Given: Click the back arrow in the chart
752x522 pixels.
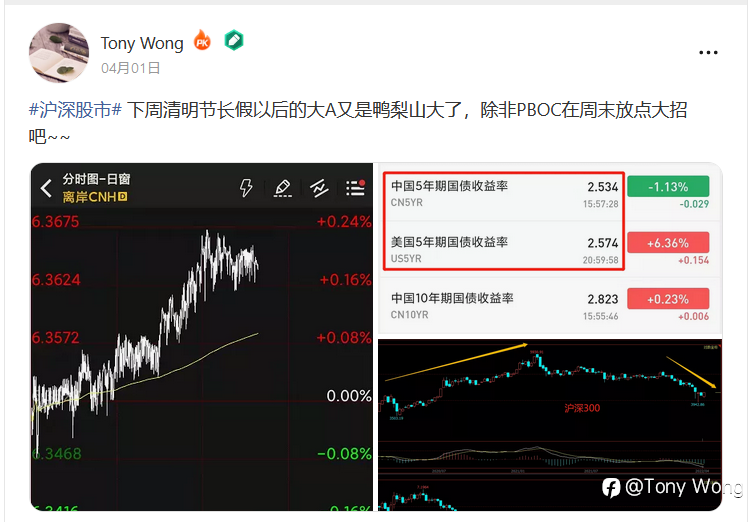Looking at the screenshot, I should tap(47, 188).
